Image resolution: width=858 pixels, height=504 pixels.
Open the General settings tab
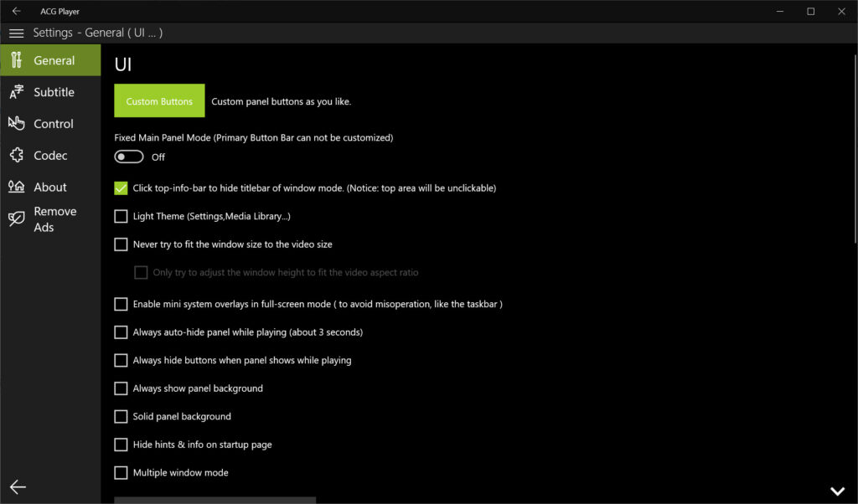pos(50,60)
